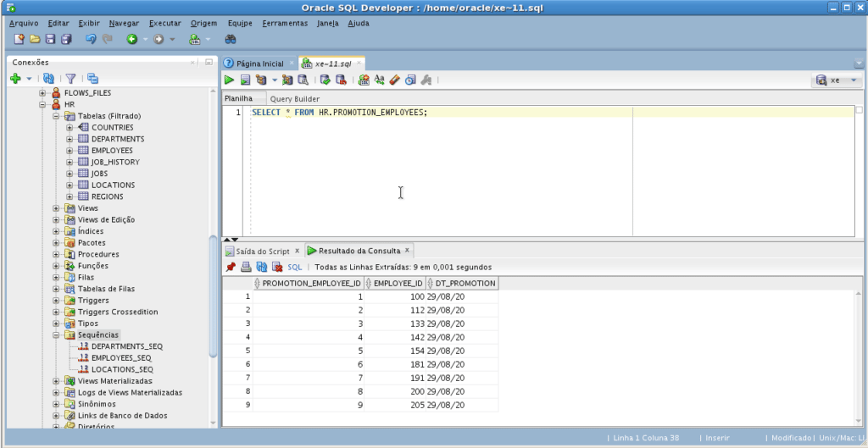The width and height of the screenshot is (868, 448).
Task: Run the statement with the green play icon
Action: point(229,80)
